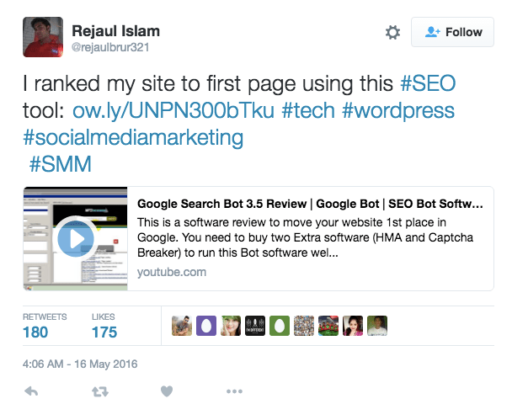View the 175 likes list
This screenshot has height=420, width=512.
point(104,332)
